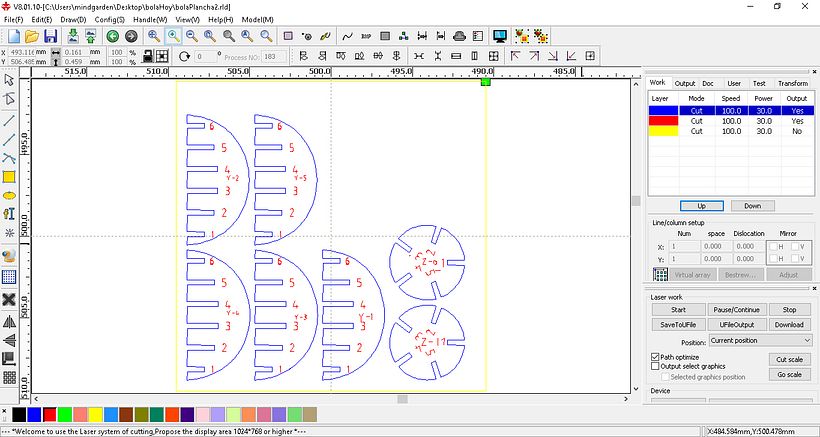Screen dimensions: 820x437
Task: Click the Download button
Action: tap(789, 325)
